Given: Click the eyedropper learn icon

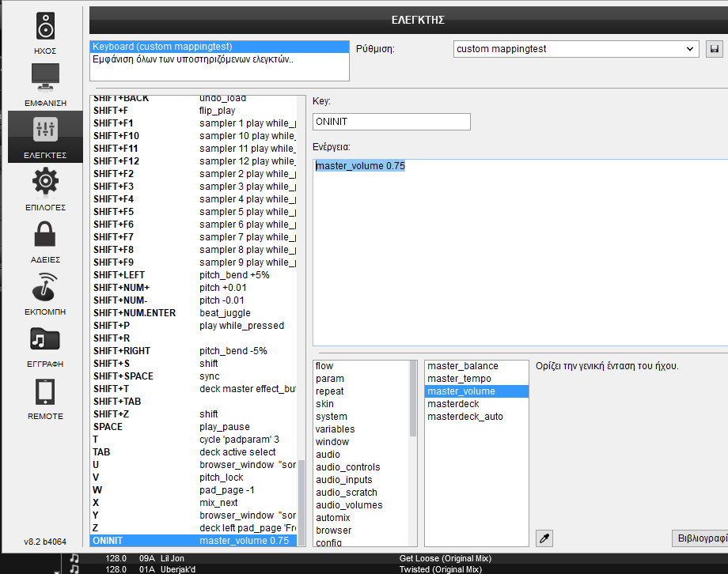Looking at the screenshot, I should pyautogui.click(x=544, y=538).
